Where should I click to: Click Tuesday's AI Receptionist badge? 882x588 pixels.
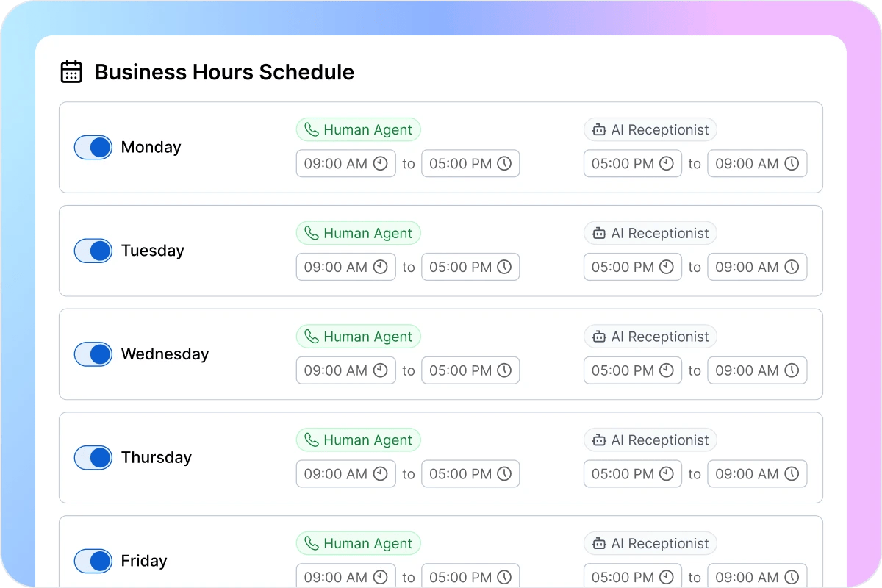[x=650, y=233]
